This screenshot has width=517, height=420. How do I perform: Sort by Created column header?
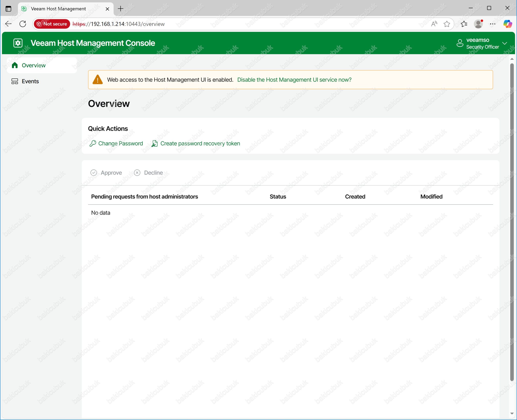[355, 197]
